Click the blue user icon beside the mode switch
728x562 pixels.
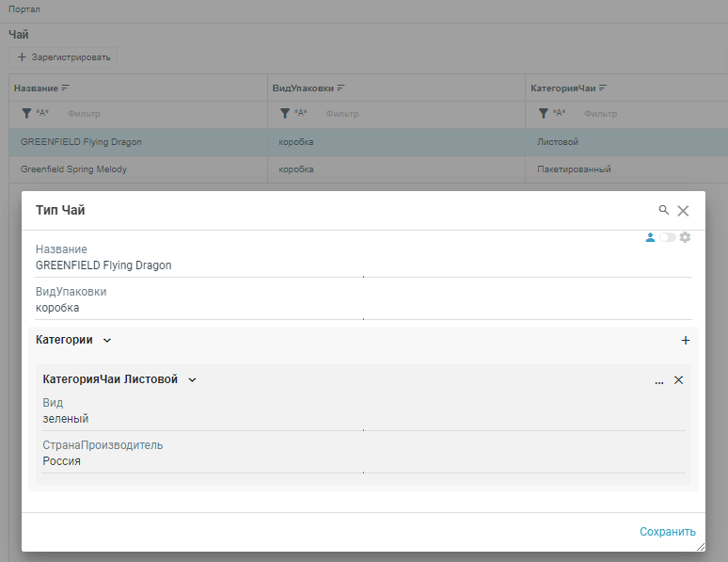650,237
